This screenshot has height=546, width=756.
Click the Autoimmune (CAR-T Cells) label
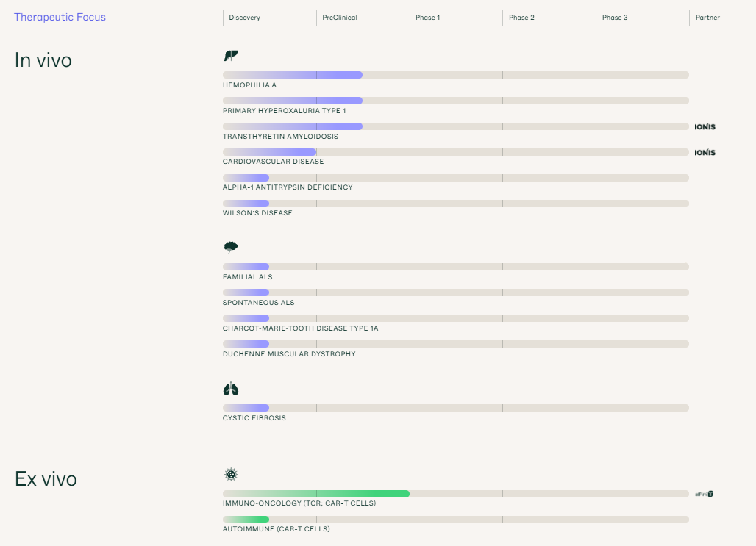pos(276,529)
